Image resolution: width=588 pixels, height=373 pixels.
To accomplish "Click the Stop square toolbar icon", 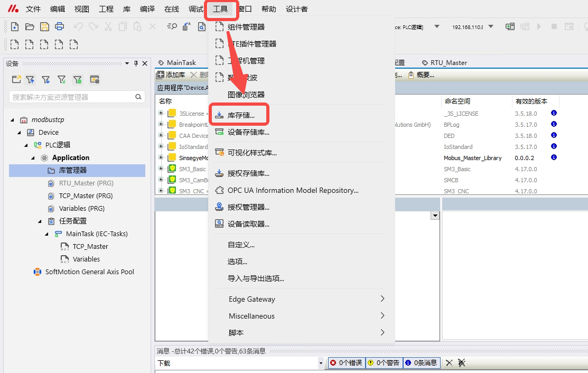I will 554,26.
